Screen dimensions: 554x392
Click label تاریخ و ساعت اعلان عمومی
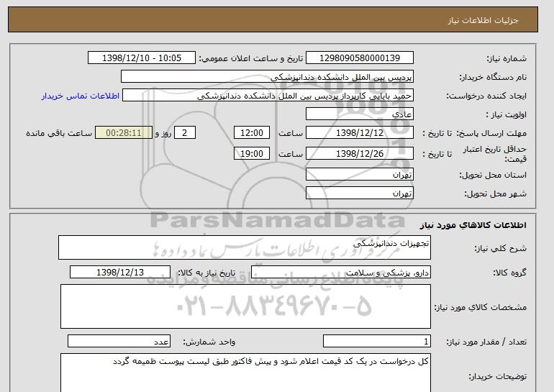coord(251,58)
